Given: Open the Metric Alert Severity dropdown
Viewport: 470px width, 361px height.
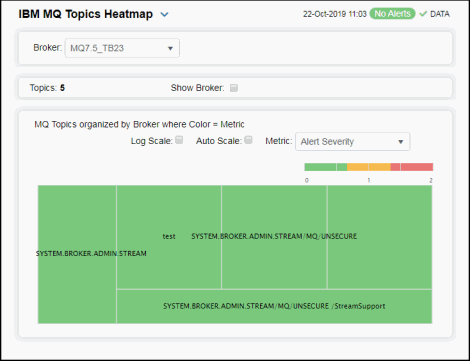Looking at the screenshot, I should (x=353, y=142).
